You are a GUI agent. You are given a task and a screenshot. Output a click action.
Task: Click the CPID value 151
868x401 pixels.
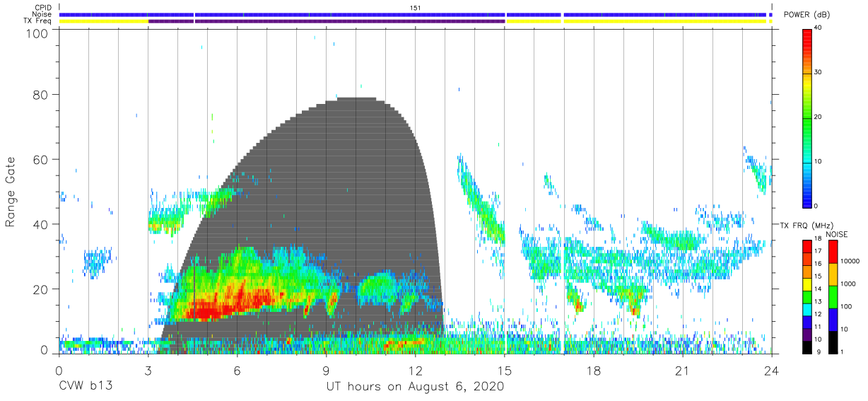click(415, 8)
